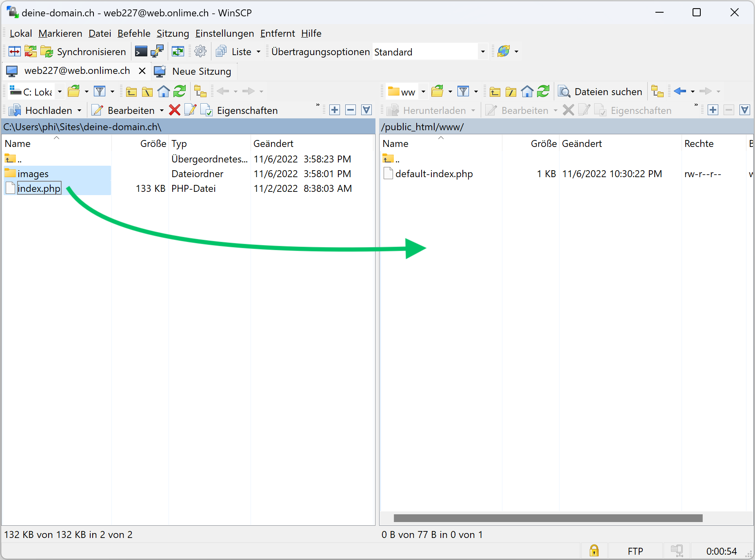Launch the PuTTY session icon
755x560 pixels.
click(x=157, y=51)
